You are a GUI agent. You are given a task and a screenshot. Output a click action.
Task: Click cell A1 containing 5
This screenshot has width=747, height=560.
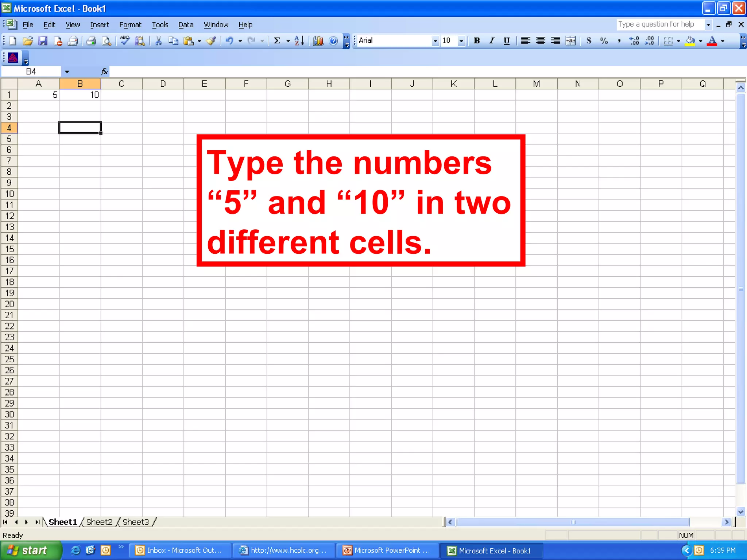tap(39, 95)
